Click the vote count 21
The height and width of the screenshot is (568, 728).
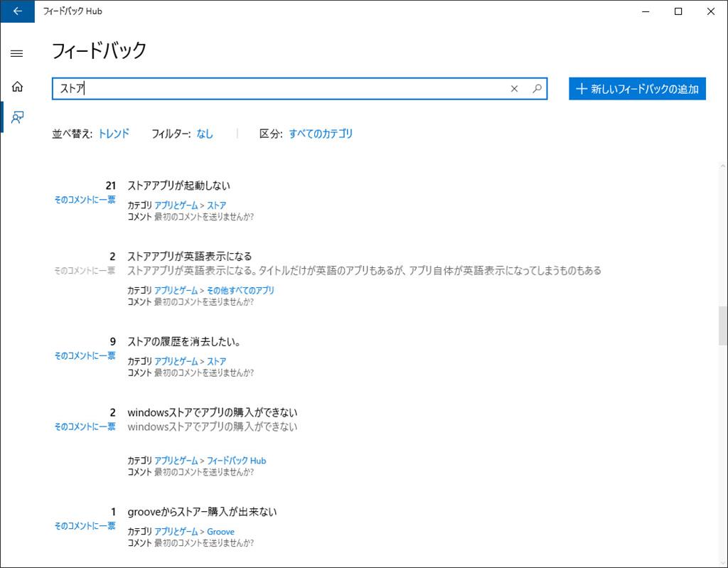pos(110,186)
